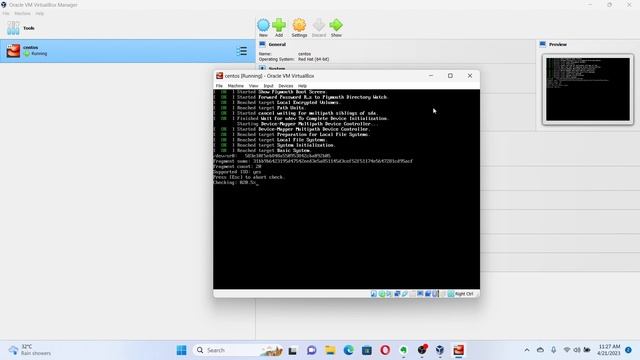The image size is (640, 360).
Task: Click the network adapters status icon
Action: (x=397, y=294)
